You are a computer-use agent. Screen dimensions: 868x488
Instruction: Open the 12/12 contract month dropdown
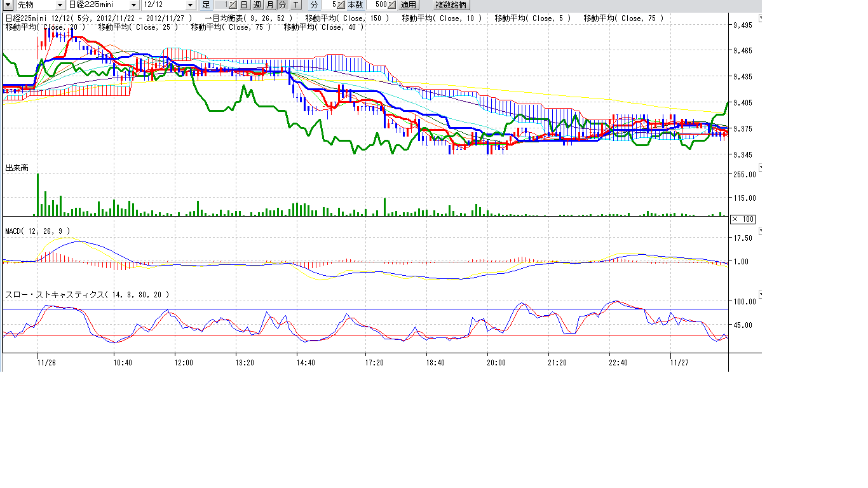point(190,5)
